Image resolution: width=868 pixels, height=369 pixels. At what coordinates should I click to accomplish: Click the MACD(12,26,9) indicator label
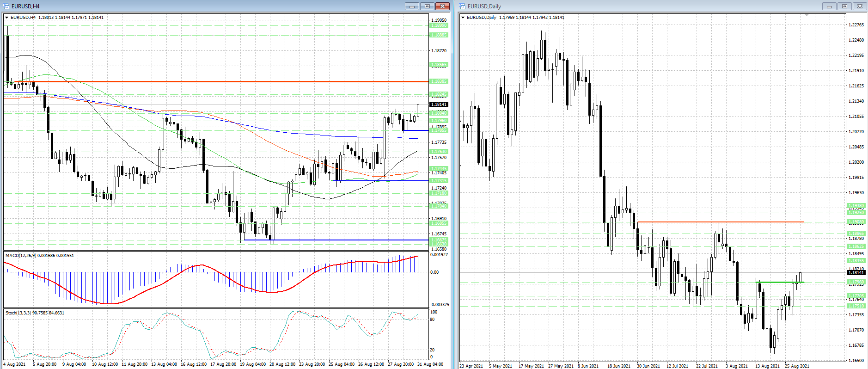click(40, 255)
